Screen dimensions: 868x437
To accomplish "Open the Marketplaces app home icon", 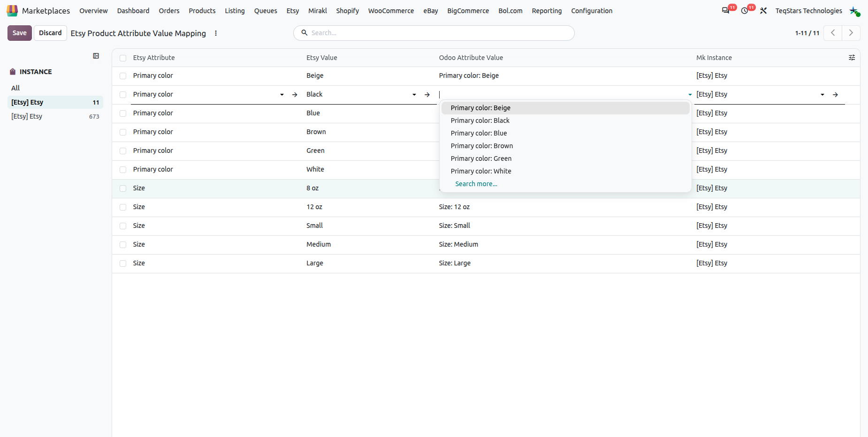I will (12, 10).
